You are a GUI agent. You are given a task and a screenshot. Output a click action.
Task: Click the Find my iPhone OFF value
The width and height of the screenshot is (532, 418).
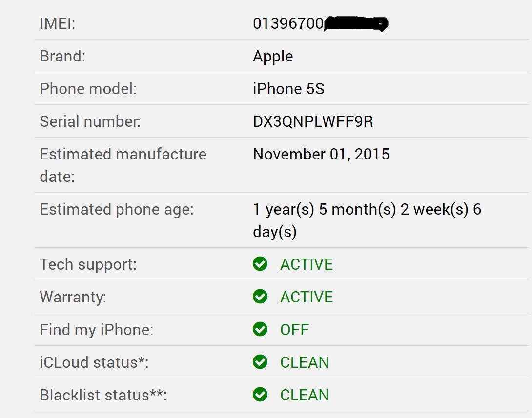click(294, 330)
